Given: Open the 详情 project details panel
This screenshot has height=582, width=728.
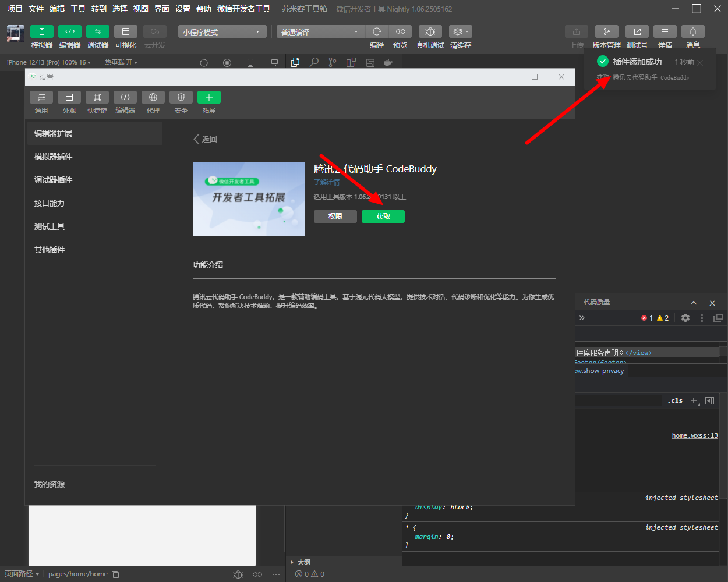Looking at the screenshot, I should (x=665, y=31).
